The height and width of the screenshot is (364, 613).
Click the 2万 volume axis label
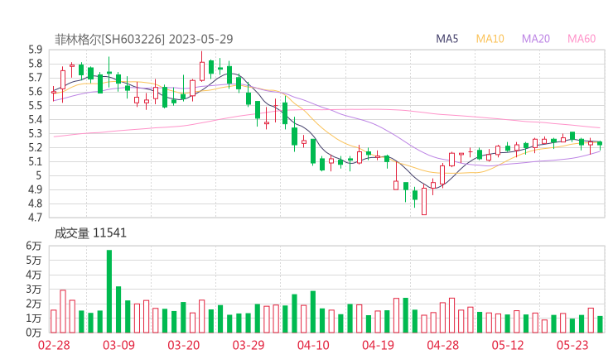coord(34,304)
